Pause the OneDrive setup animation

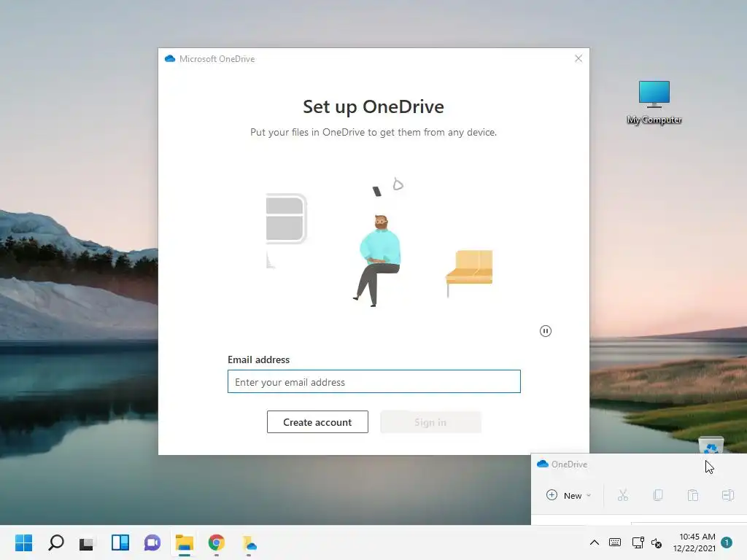(x=546, y=331)
